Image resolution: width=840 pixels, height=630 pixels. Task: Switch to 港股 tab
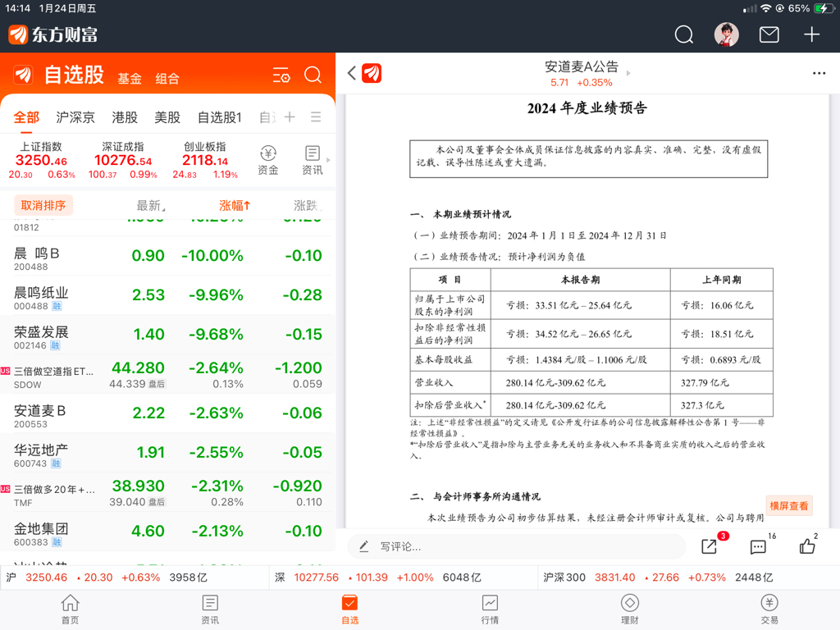click(125, 117)
